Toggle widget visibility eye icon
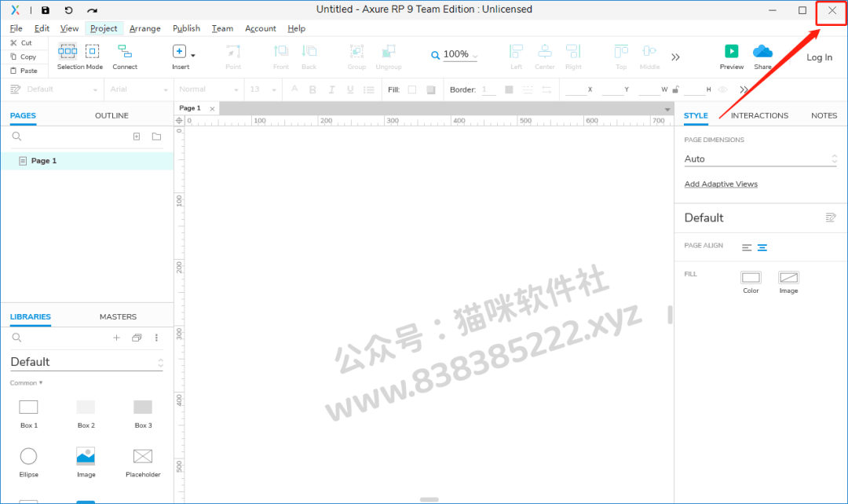The image size is (848, 504). click(722, 89)
